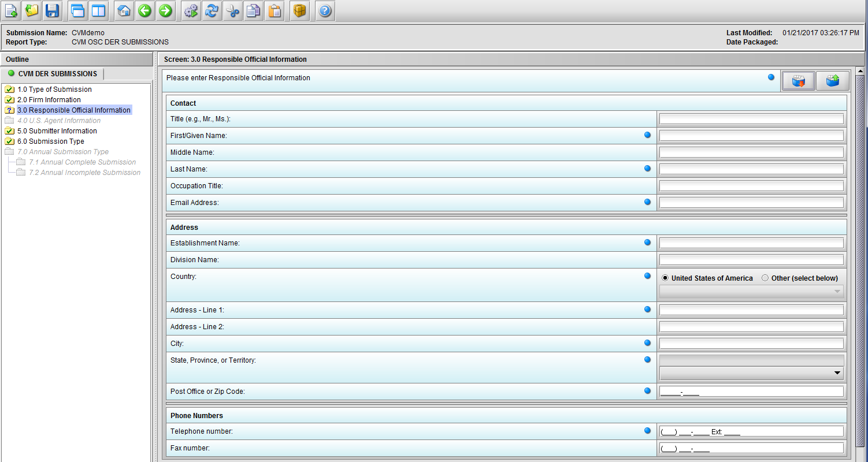868x462 pixels.
Task: Click the First/Given Name input field
Action: coord(751,136)
